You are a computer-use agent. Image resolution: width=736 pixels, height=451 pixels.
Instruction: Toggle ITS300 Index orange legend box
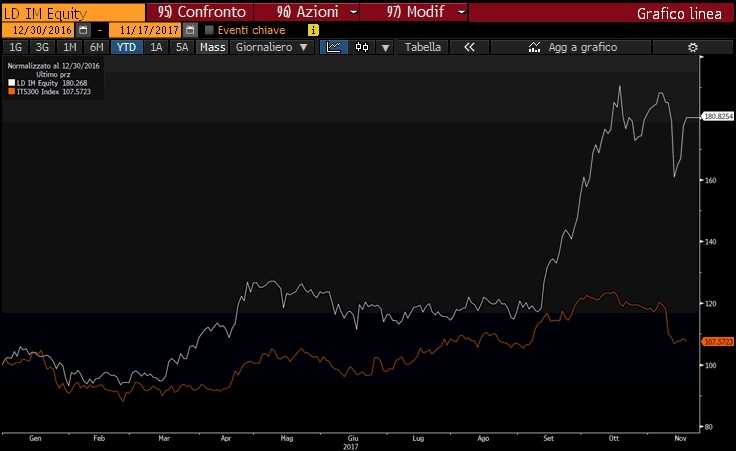(12, 92)
